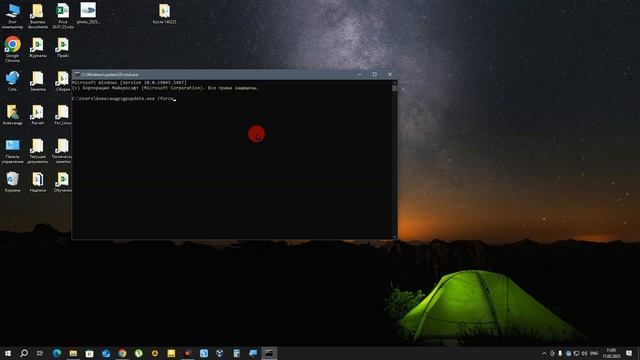This screenshot has width=640, height=360.
Task: Switch to Chrome on the taskbar
Action: pos(122,353)
